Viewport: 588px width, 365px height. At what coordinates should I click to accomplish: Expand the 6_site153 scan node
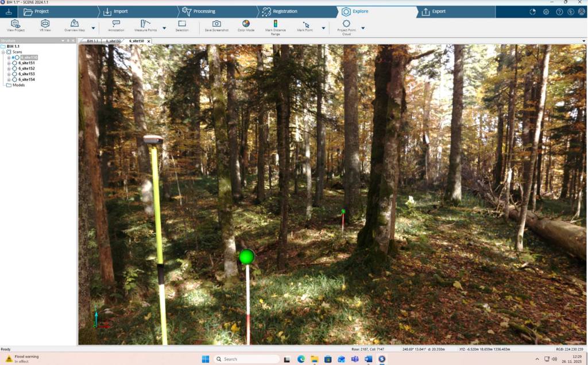tap(9, 74)
